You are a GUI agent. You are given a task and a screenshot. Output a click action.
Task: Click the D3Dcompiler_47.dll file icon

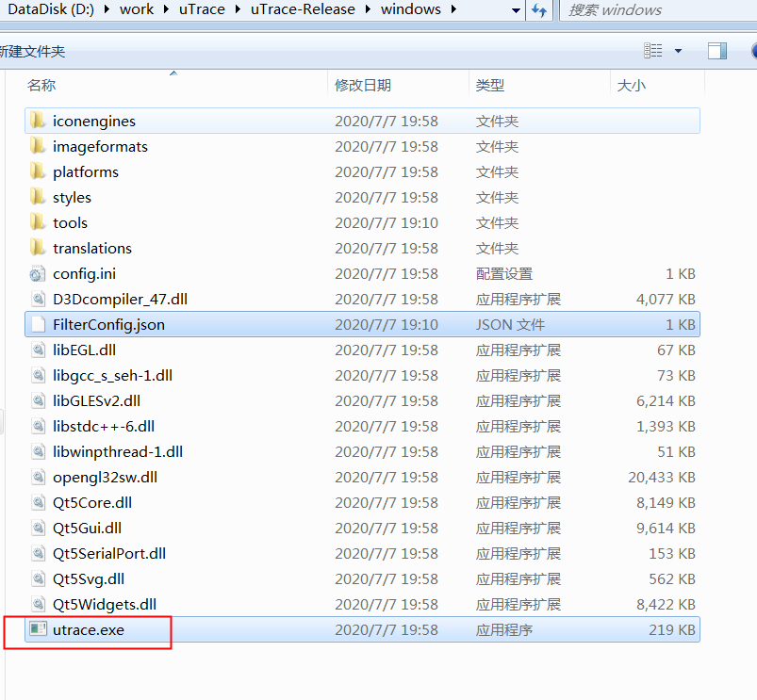[38, 299]
